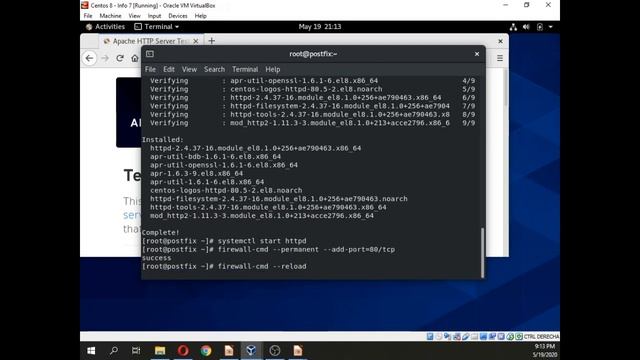The height and width of the screenshot is (360, 640).
Task: Click the power battery icon in GNOME bar
Action: coord(540,27)
